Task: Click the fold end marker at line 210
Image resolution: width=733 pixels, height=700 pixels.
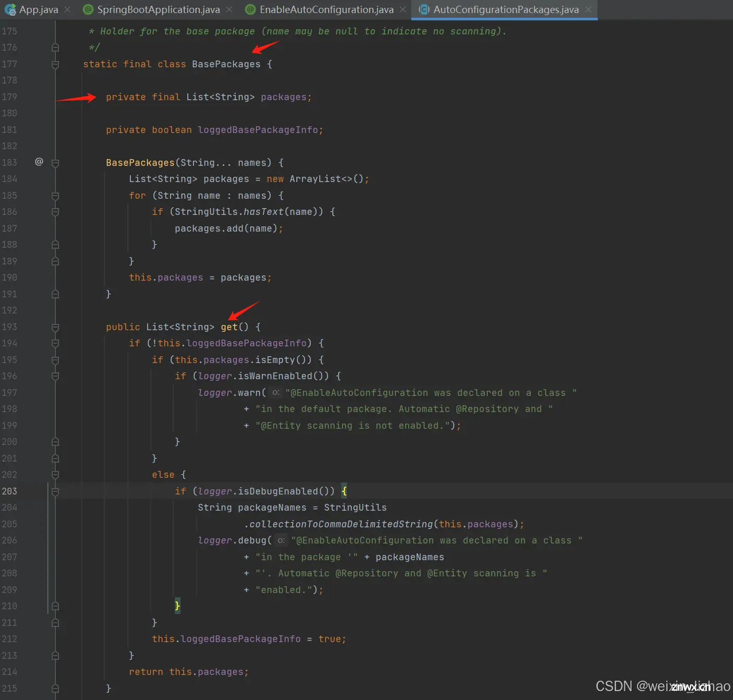Action: pyautogui.click(x=55, y=606)
